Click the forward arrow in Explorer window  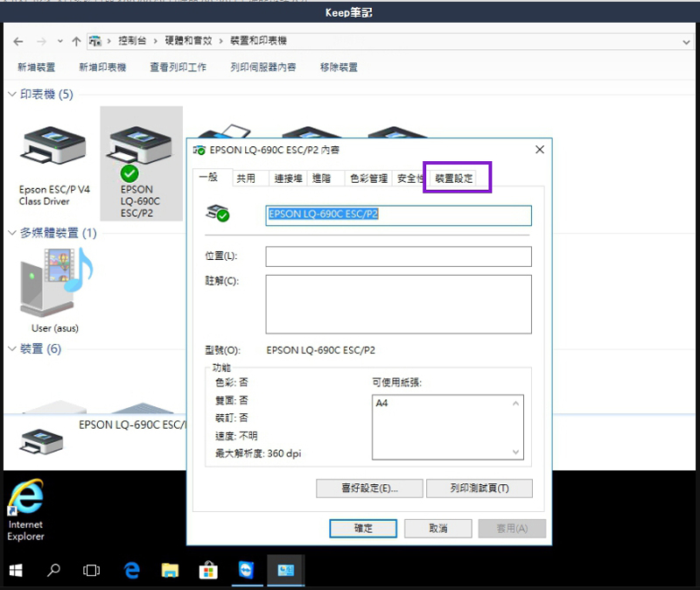(x=41, y=41)
